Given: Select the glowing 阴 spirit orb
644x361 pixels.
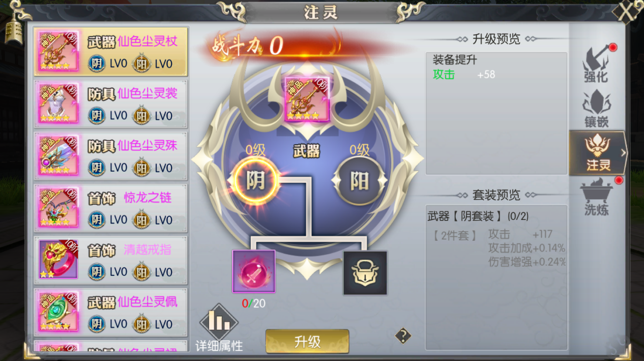Looking at the screenshot, I should coord(256,180).
